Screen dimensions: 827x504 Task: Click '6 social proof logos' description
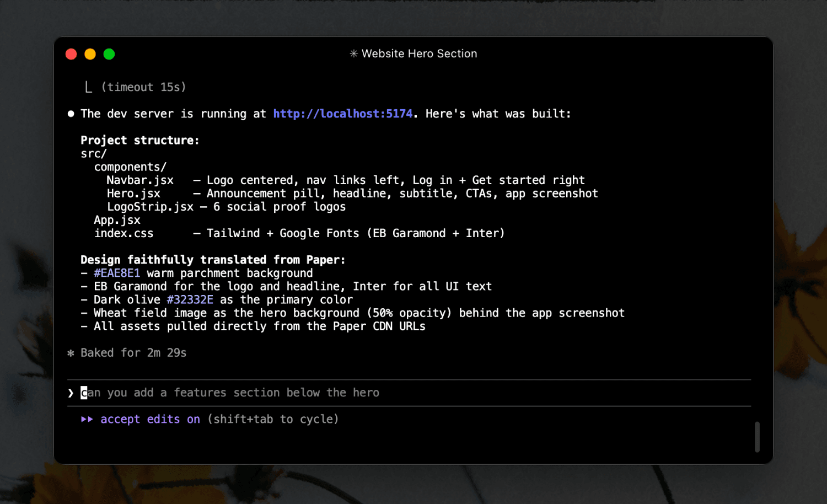click(280, 207)
